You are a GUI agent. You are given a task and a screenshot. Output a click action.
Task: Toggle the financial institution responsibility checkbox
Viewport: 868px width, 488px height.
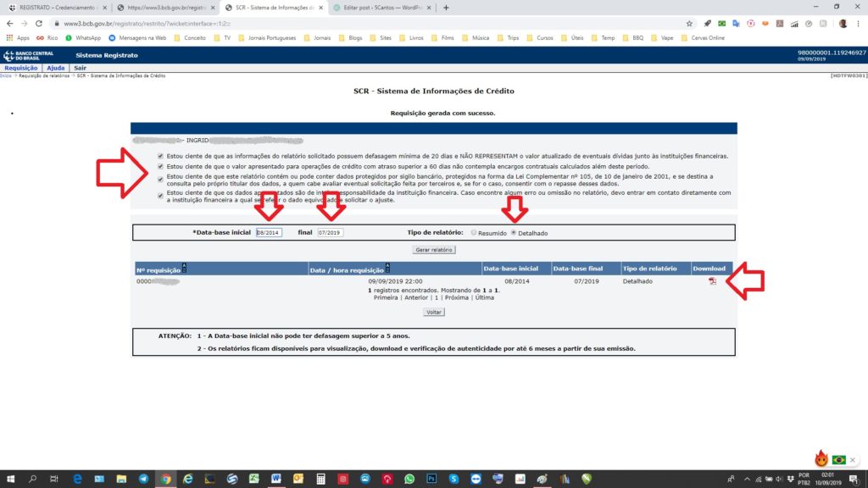160,196
